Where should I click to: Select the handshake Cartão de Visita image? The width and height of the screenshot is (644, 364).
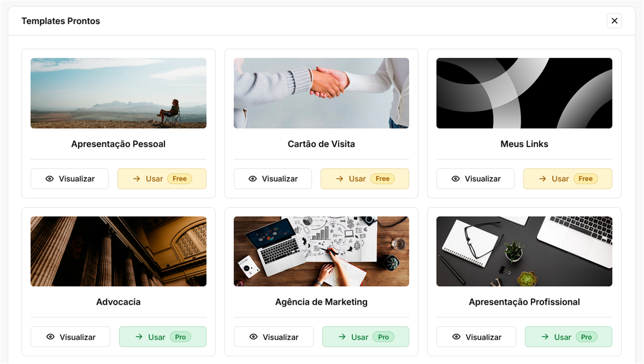click(321, 93)
